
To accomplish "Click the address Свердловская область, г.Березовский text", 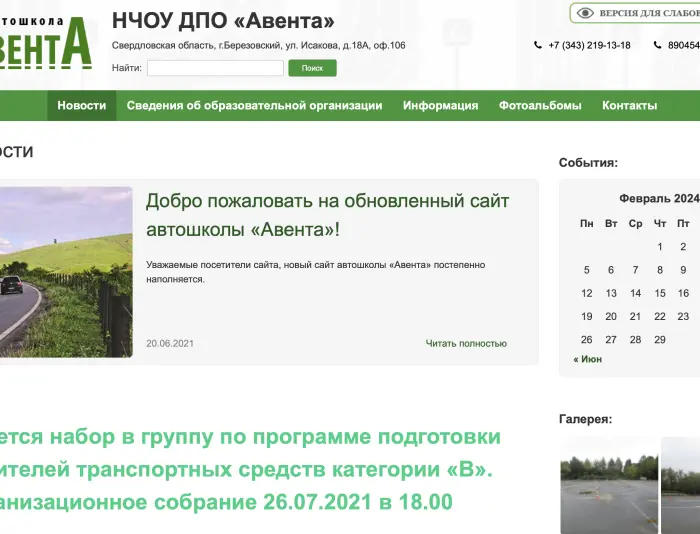I will tap(258, 45).
